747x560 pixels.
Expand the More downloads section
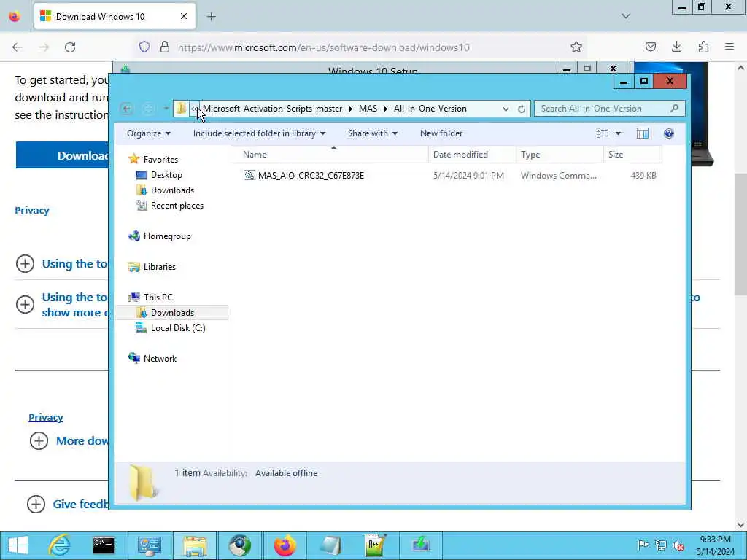click(39, 441)
